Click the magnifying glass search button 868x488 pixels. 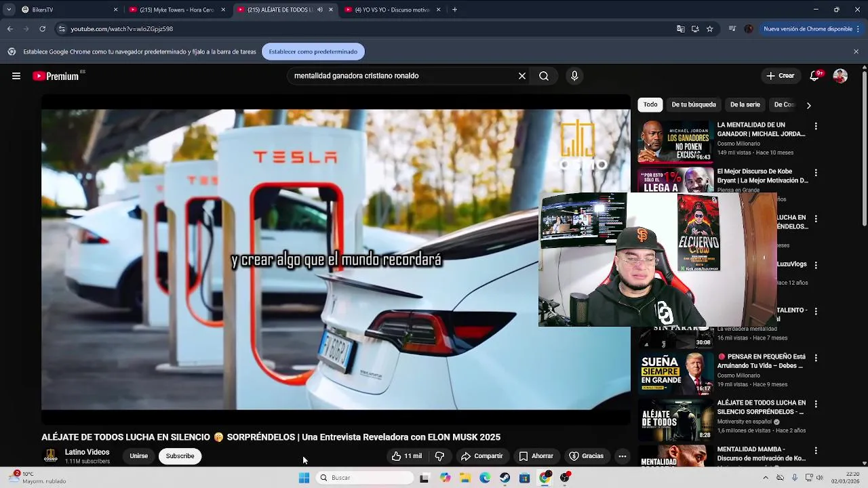point(544,76)
